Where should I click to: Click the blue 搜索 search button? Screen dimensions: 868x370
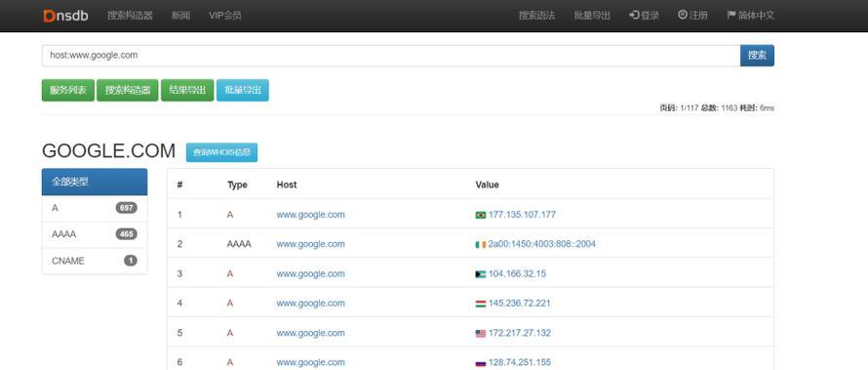pos(757,56)
